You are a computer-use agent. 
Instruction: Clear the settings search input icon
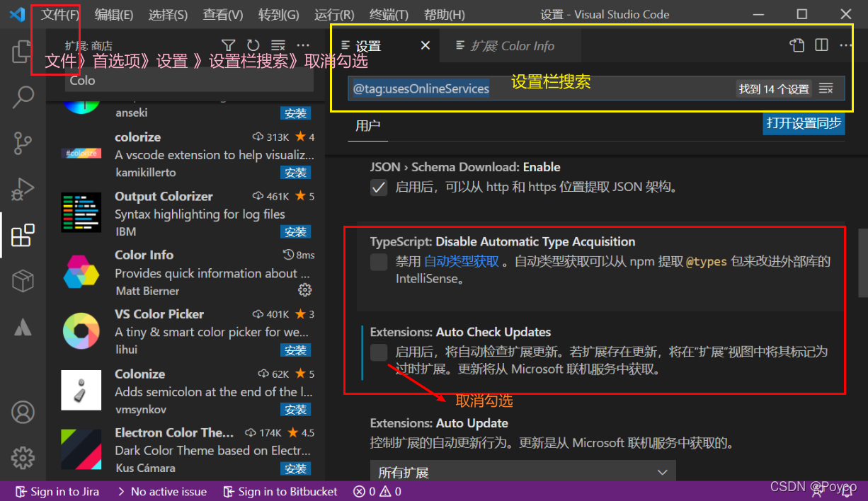point(826,88)
